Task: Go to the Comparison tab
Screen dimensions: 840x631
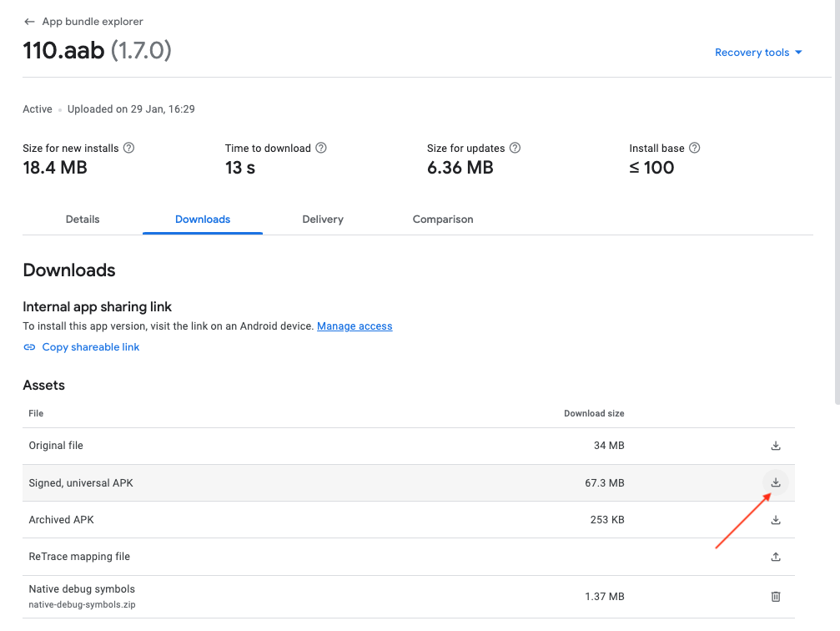Action: coord(443,220)
